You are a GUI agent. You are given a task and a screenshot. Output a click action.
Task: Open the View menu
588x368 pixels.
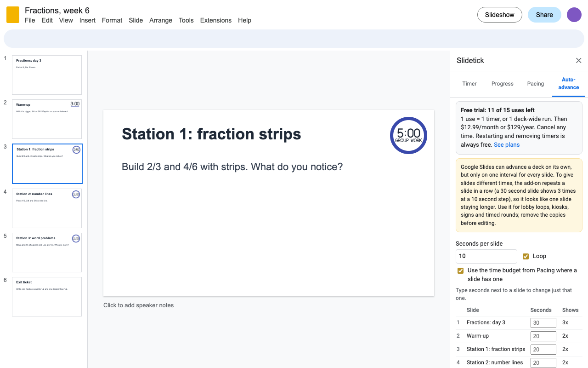[x=66, y=20]
